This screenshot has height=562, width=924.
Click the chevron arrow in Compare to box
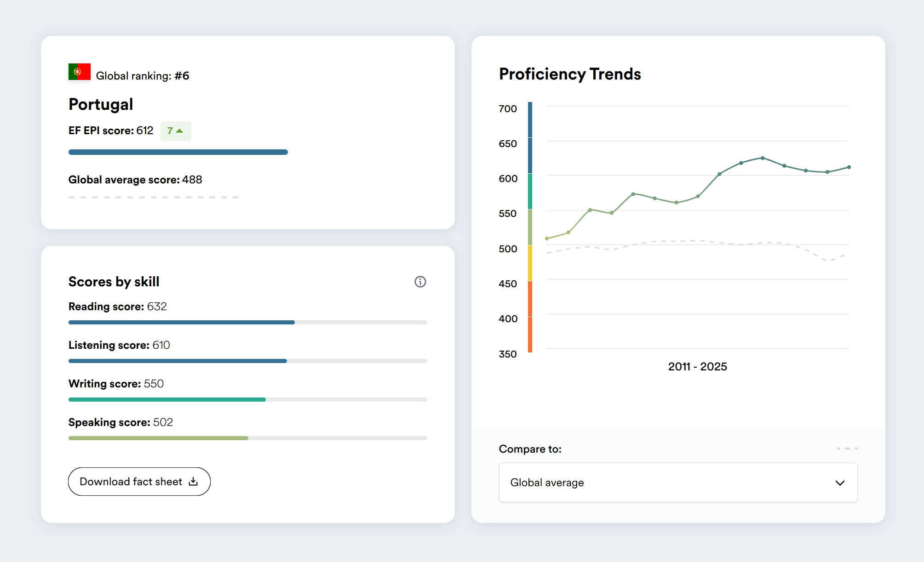840,483
